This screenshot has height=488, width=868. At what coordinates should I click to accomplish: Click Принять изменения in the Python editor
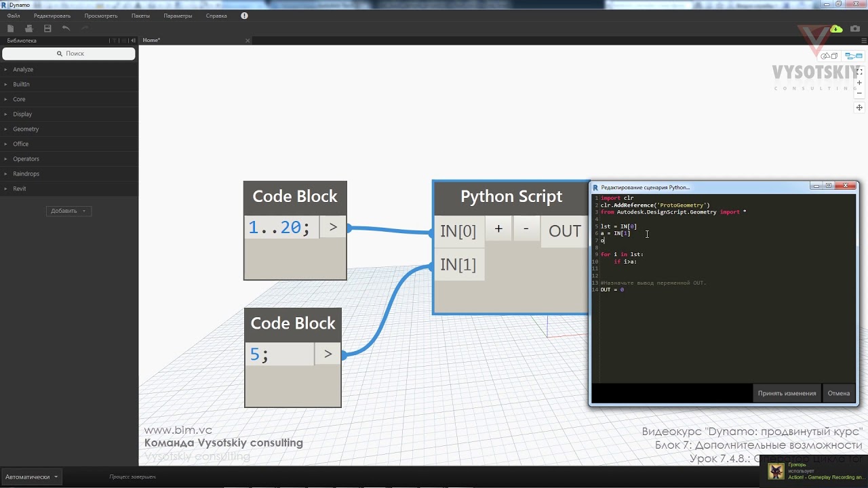(x=787, y=393)
